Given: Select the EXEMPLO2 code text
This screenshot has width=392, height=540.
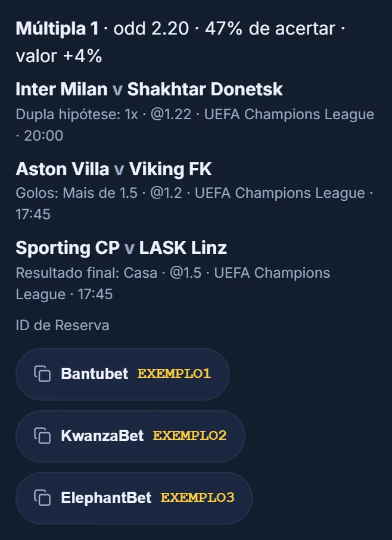Looking at the screenshot, I should click(189, 436).
